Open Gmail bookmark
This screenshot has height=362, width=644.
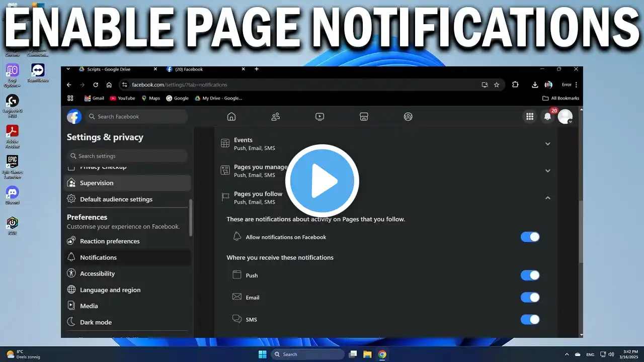[94, 98]
